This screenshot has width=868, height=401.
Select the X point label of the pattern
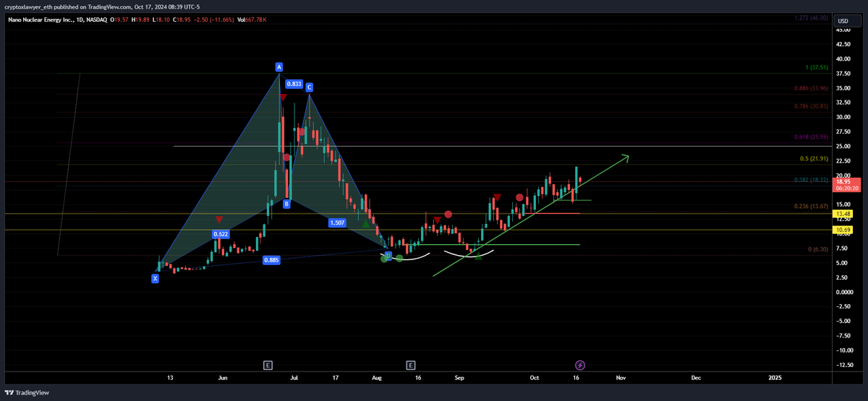click(155, 278)
